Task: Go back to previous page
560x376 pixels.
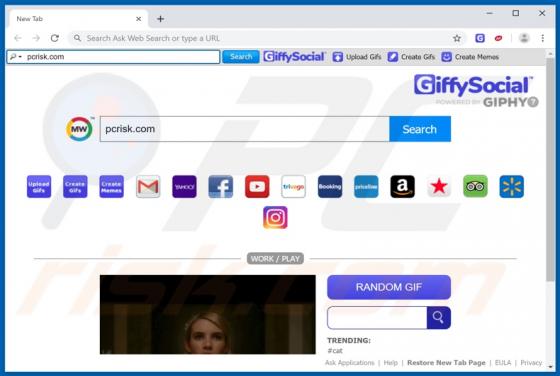Action: coord(18,38)
